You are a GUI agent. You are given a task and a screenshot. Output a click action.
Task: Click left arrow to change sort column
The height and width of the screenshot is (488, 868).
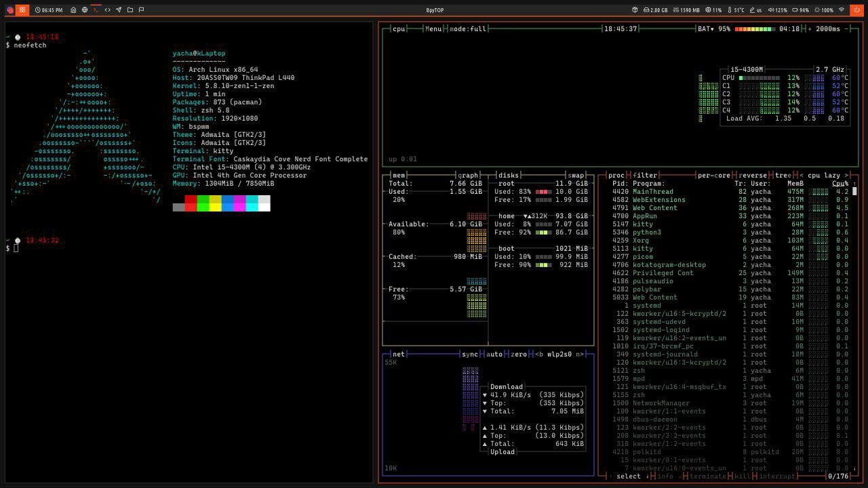[801, 176]
